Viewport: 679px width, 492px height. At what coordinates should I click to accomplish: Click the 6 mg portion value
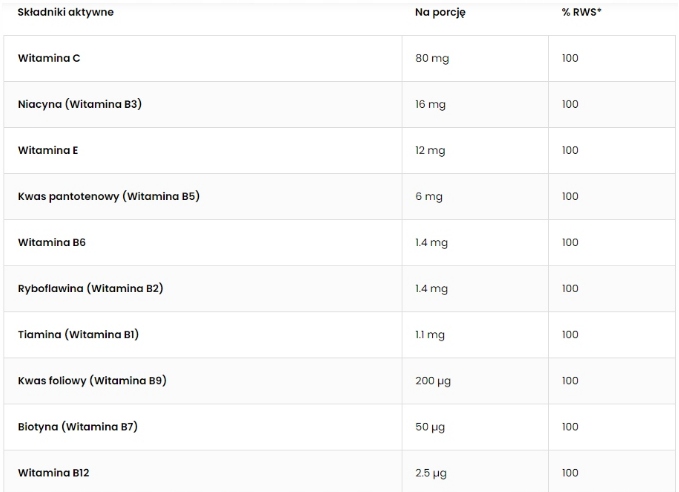pos(428,196)
